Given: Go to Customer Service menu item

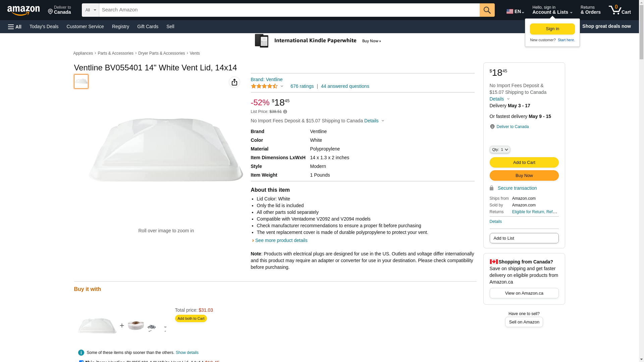Looking at the screenshot, I should (85, 26).
